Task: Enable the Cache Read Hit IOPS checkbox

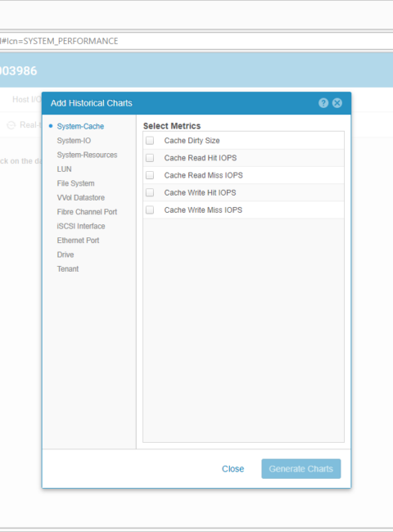Action: pos(150,158)
